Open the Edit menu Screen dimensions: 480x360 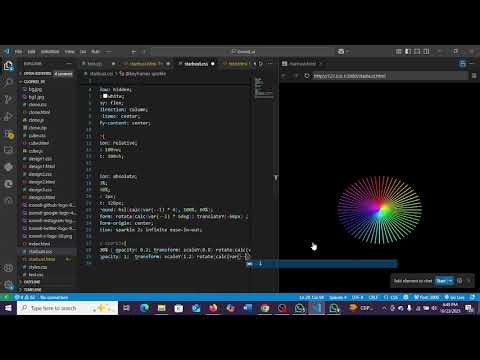[x=31, y=52]
